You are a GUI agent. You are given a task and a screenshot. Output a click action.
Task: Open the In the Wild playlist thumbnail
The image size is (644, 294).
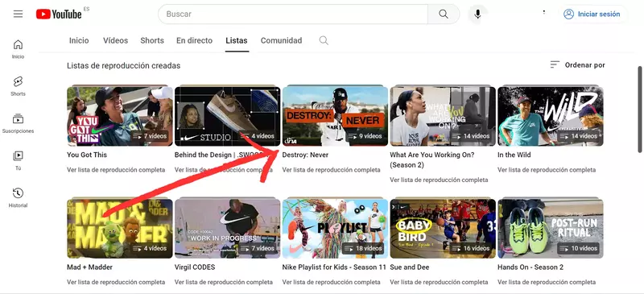pos(551,115)
